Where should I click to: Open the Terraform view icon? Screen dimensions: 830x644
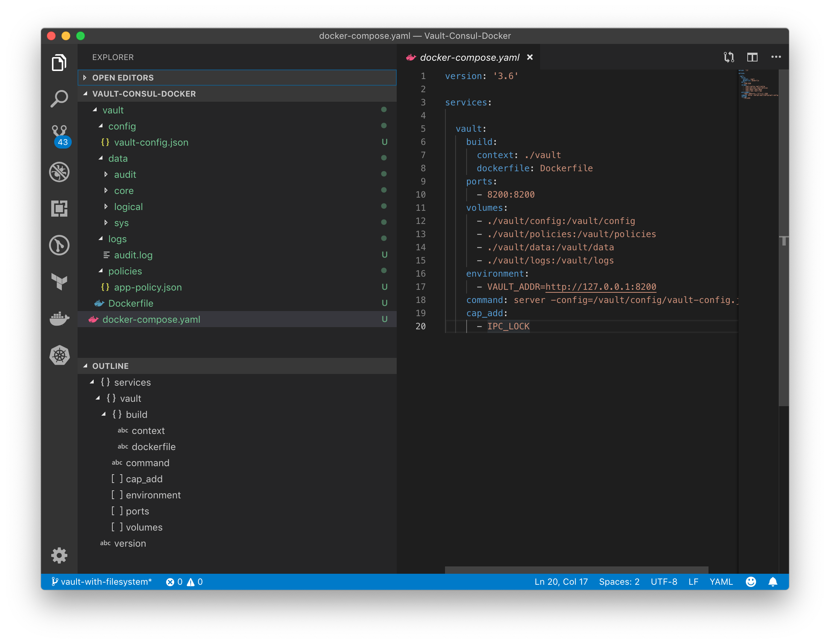point(59,281)
